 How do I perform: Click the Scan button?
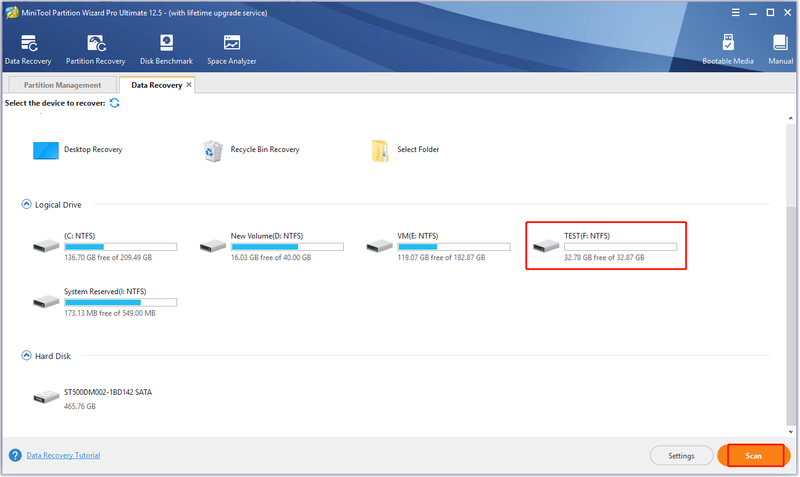coord(754,456)
